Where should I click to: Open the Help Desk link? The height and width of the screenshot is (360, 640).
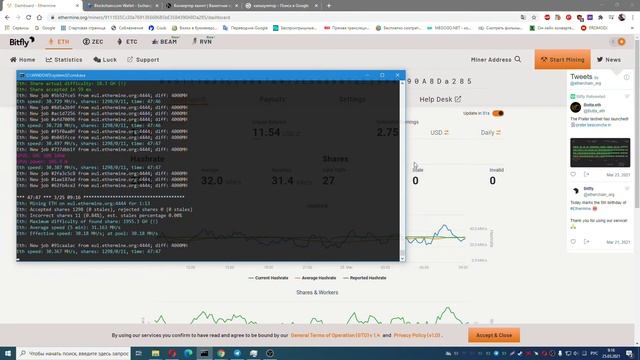click(x=440, y=99)
